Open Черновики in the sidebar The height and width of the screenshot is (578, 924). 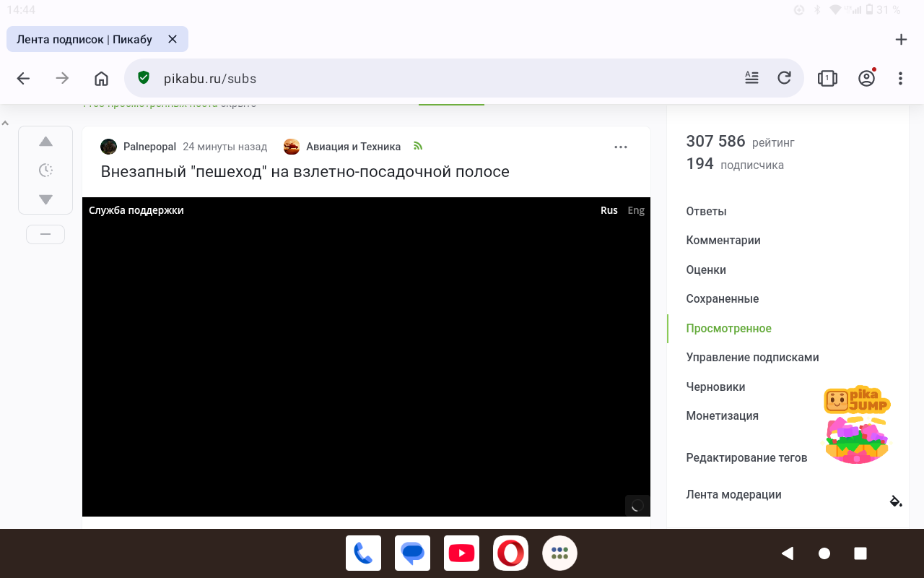[715, 387]
